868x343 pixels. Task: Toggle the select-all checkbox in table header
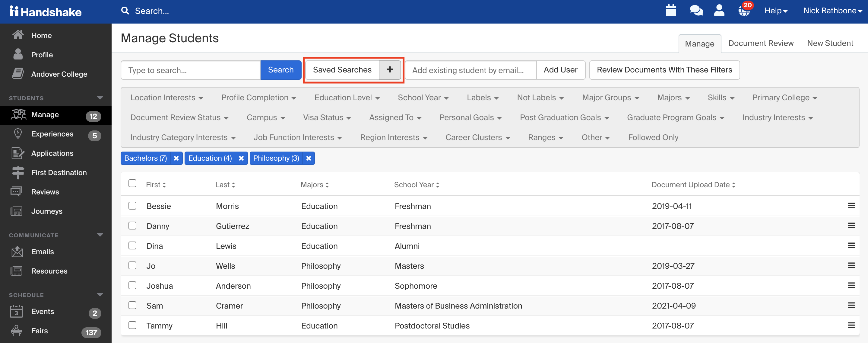pos(132,184)
